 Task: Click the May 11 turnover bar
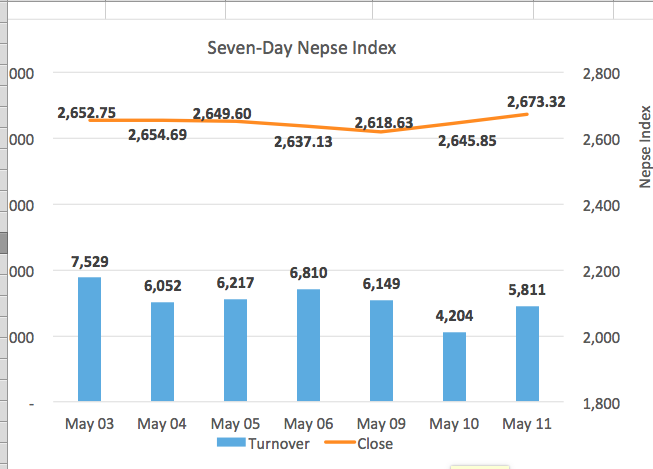pos(527,354)
